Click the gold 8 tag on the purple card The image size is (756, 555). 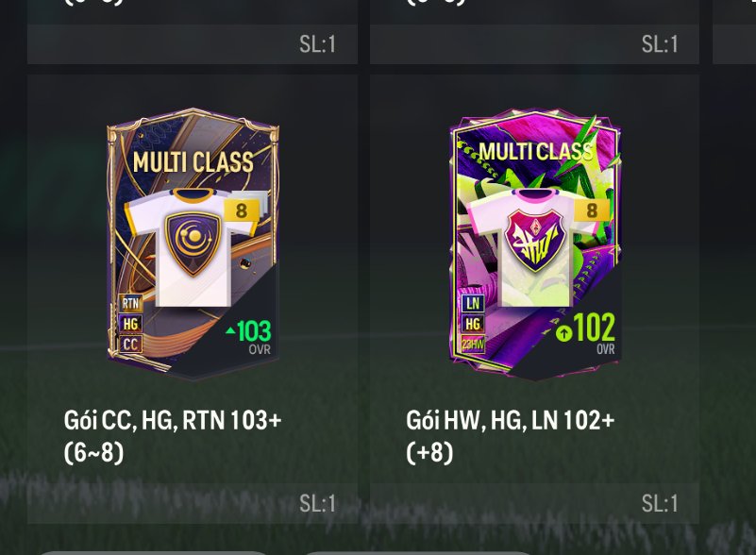coord(592,210)
